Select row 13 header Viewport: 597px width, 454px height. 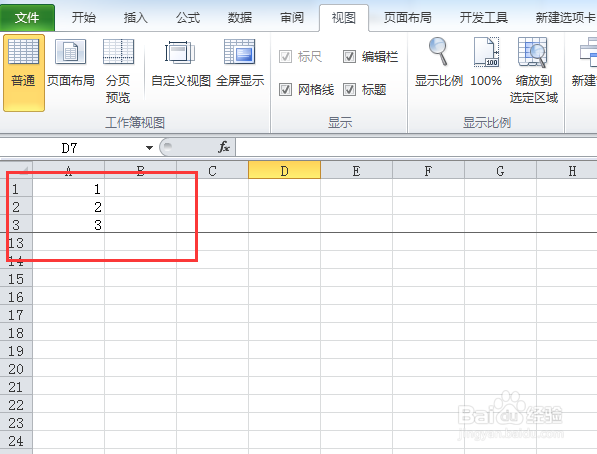pos(16,242)
